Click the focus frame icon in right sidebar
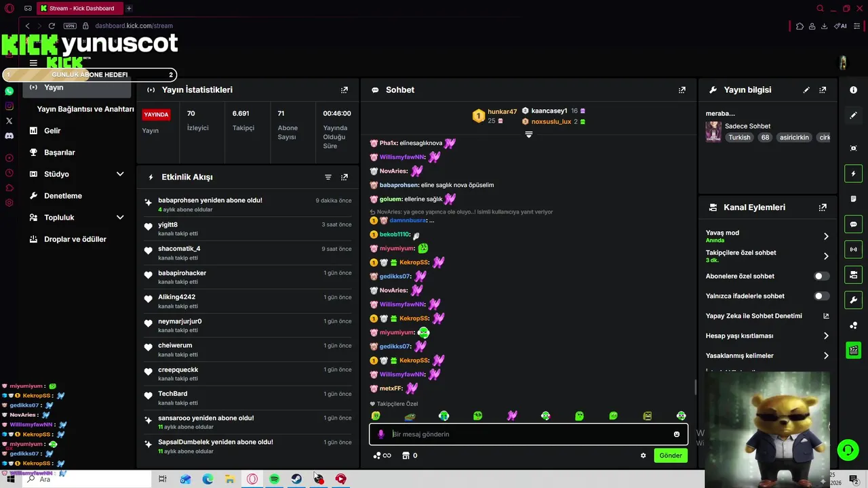The width and height of the screenshot is (868, 488). [853, 148]
